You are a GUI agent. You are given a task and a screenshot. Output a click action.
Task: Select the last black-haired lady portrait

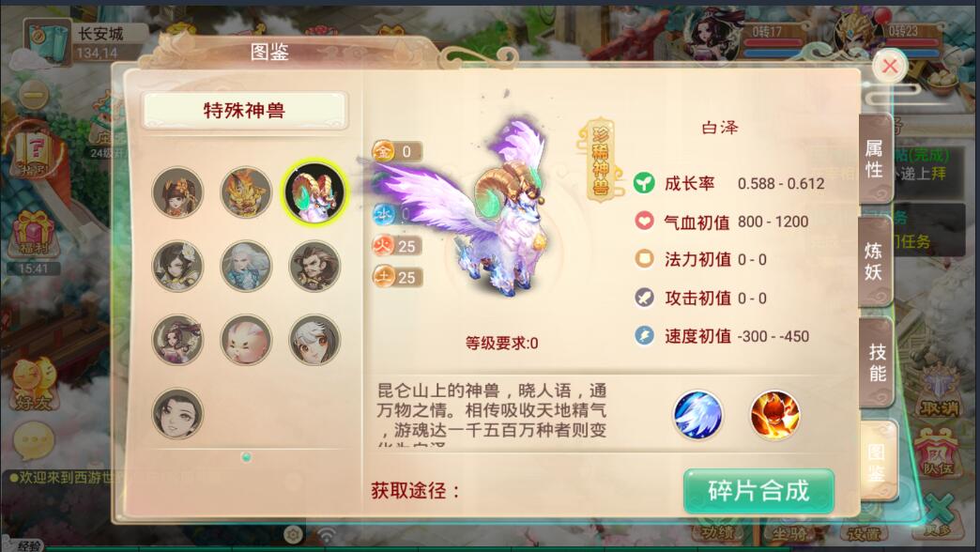(178, 414)
